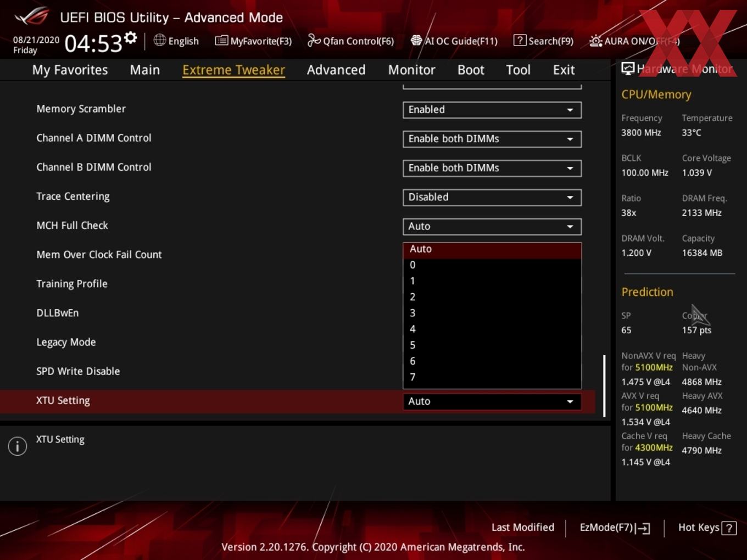Click the Hot Keys question mark icon
The height and width of the screenshot is (560, 747).
coord(729,528)
